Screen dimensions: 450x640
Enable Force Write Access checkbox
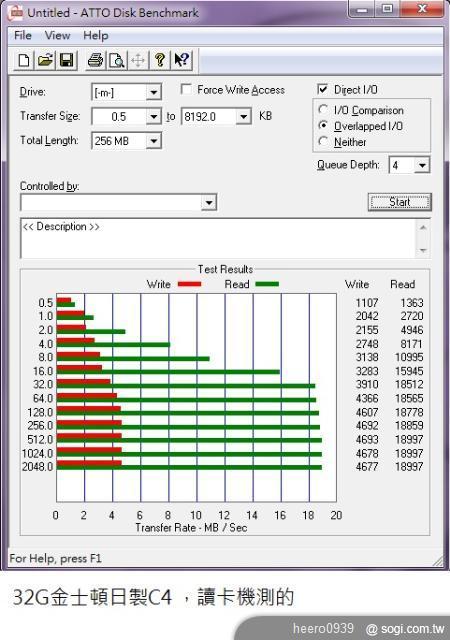[x=186, y=89]
